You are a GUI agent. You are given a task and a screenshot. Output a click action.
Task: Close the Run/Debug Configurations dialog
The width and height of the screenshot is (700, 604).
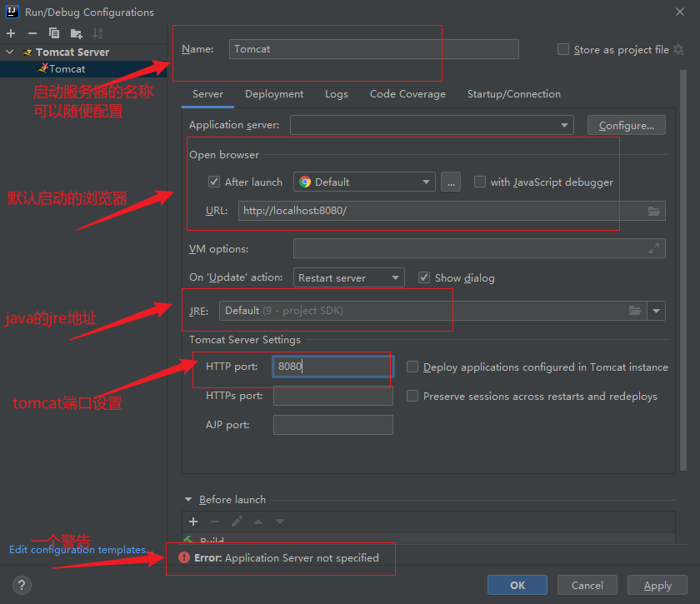[679, 12]
